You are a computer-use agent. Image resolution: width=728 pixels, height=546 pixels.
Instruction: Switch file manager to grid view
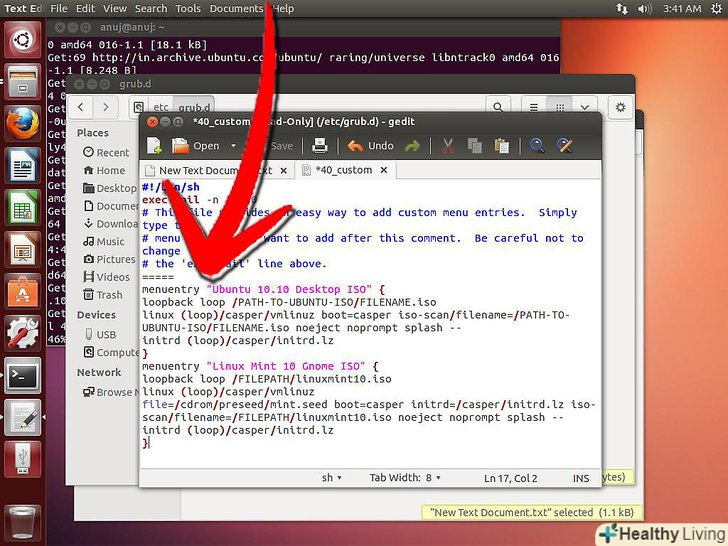[x=560, y=107]
